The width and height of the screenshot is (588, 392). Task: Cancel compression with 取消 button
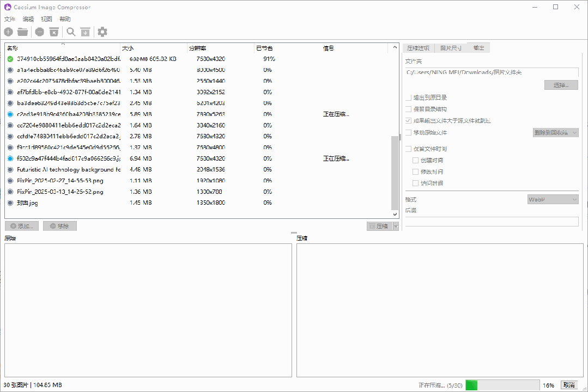tap(569, 385)
